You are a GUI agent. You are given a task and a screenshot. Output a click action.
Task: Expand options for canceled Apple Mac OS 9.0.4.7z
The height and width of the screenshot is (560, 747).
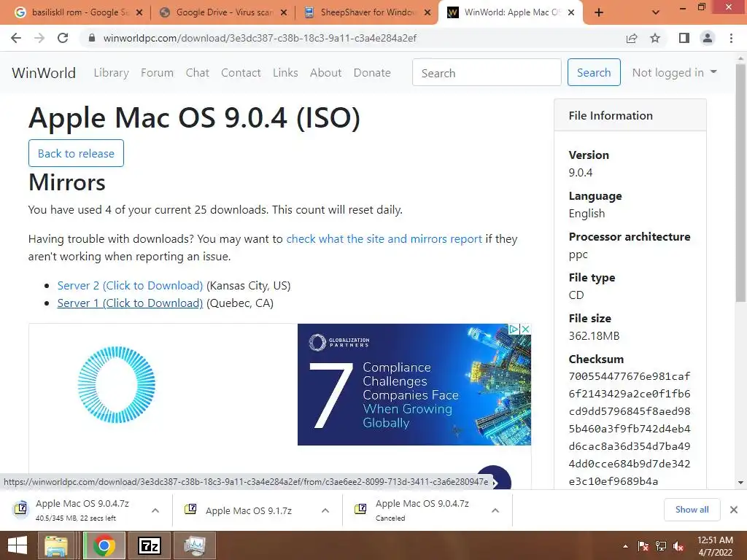495,510
